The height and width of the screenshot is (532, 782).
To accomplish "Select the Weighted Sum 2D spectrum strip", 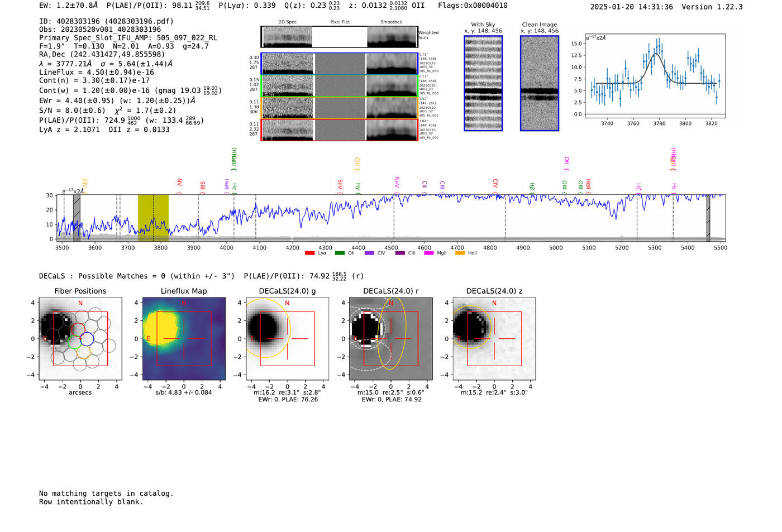I will (339, 36).
